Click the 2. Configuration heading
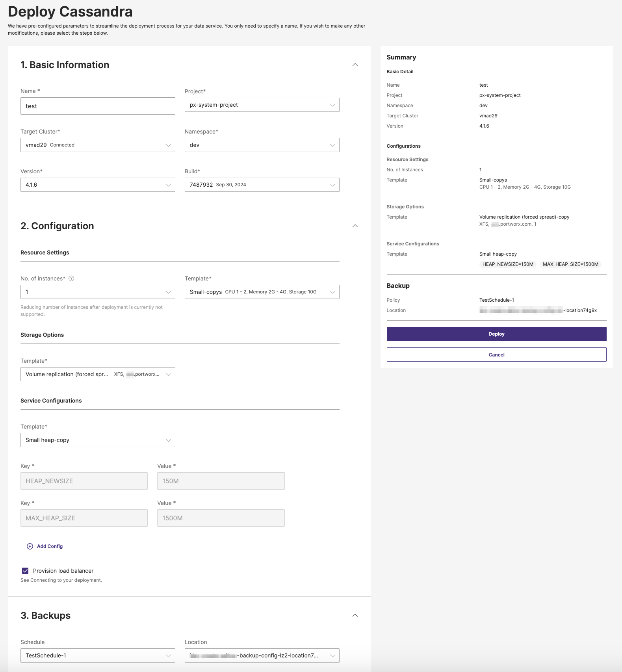This screenshot has height=672, width=622. pyautogui.click(x=57, y=226)
